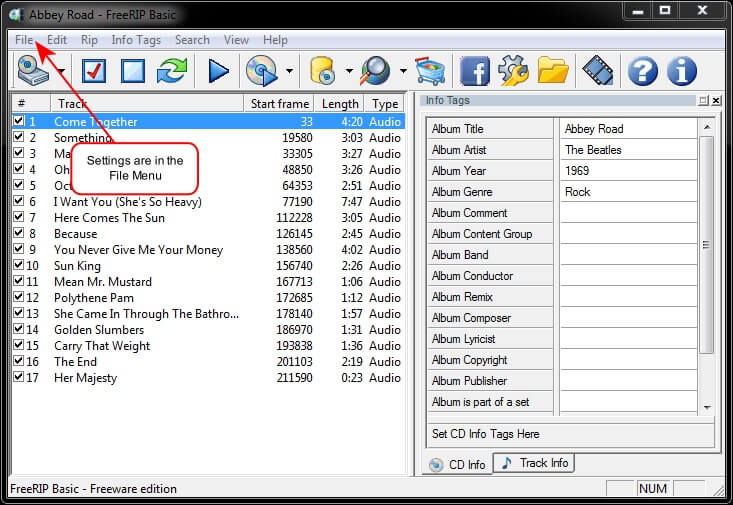733x505 pixels.
Task: Click the film strip icon
Action: point(597,71)
